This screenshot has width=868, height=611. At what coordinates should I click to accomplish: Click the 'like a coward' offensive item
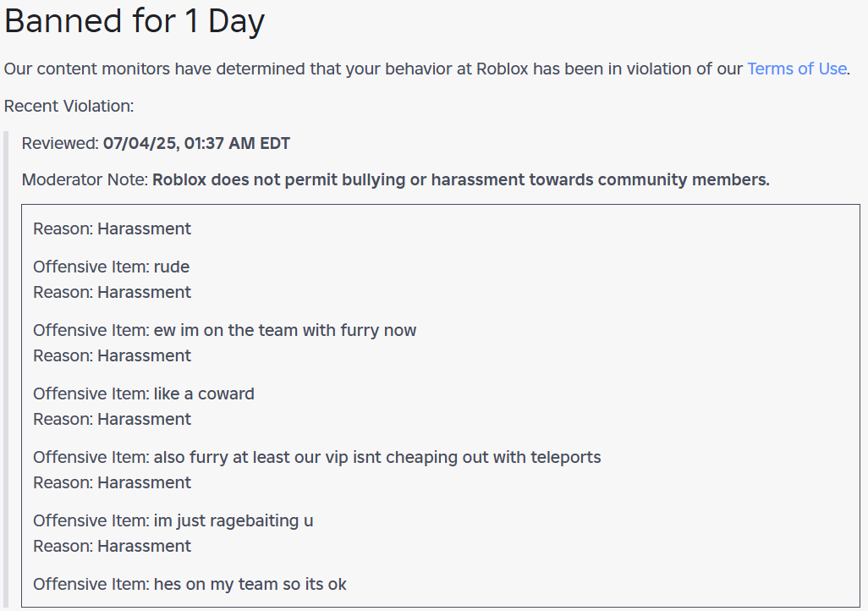[x=144, y=394]
